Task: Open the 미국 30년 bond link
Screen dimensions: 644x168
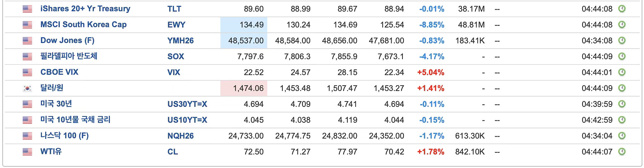Action: point(56,104)
